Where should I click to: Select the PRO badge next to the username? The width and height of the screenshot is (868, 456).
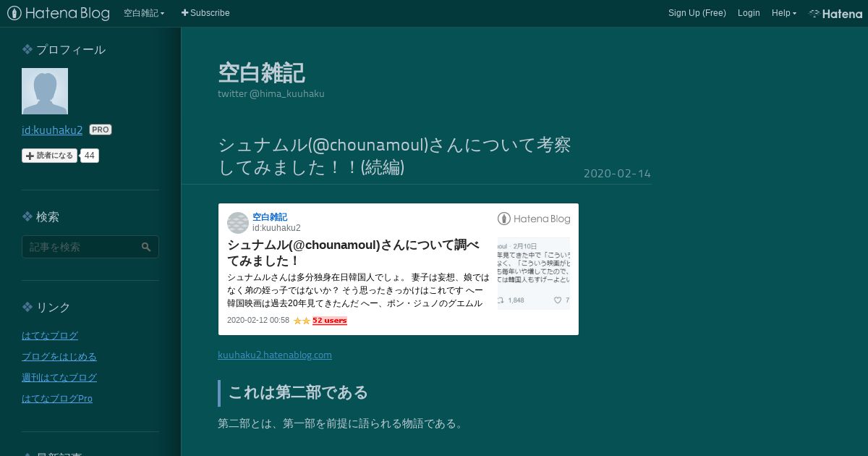(101, 130)
